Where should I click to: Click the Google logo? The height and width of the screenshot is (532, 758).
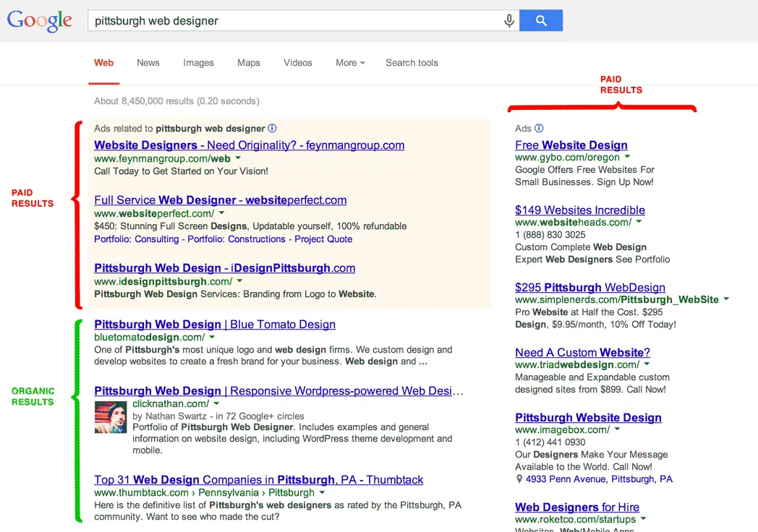click(40, 21)
